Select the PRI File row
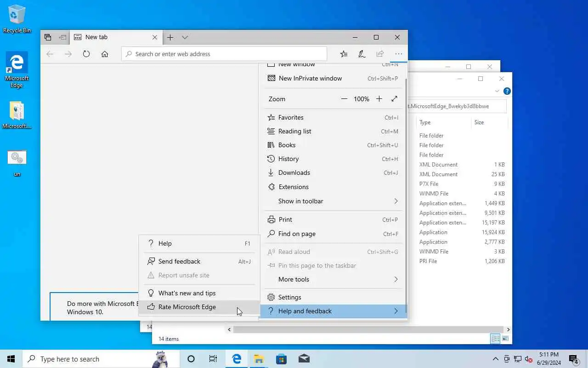This screenshot has height=368, width=588. coord(462,261)
